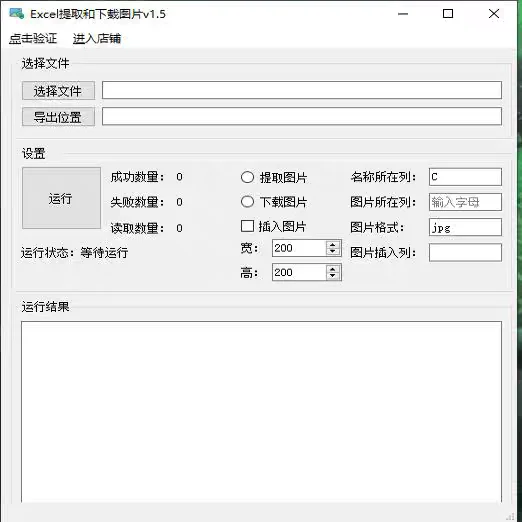Click the 运行状态: 等待运行 status text

[74, 253]
